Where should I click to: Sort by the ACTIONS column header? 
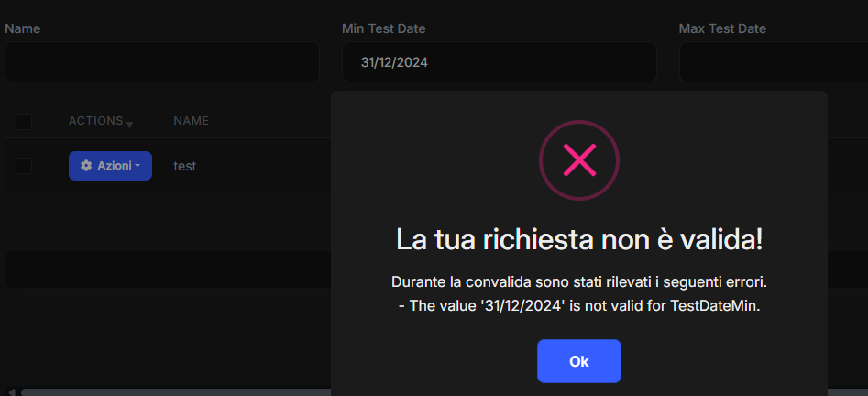[95, 121]
